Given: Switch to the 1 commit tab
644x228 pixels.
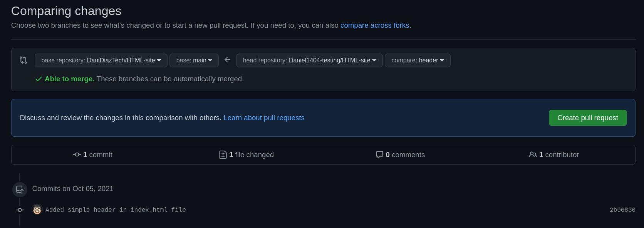Looking at the screenshot, I should click(93, 155).
